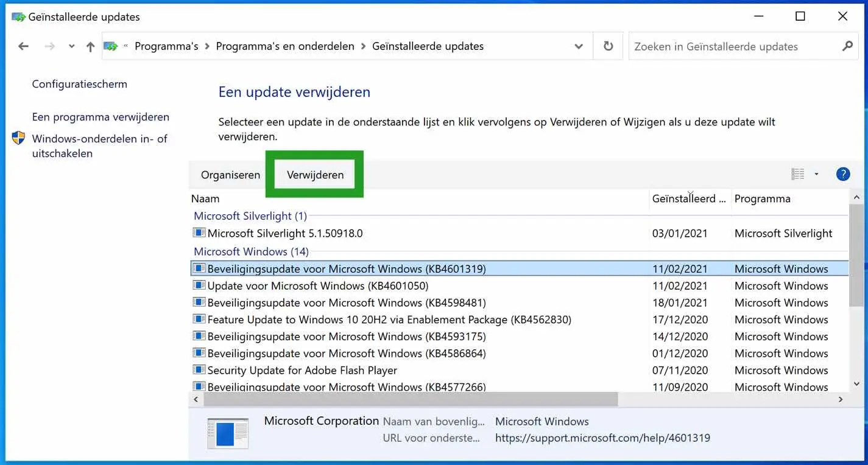Select Beveiligingsupdate KB4577266 row

coord(519,386)
